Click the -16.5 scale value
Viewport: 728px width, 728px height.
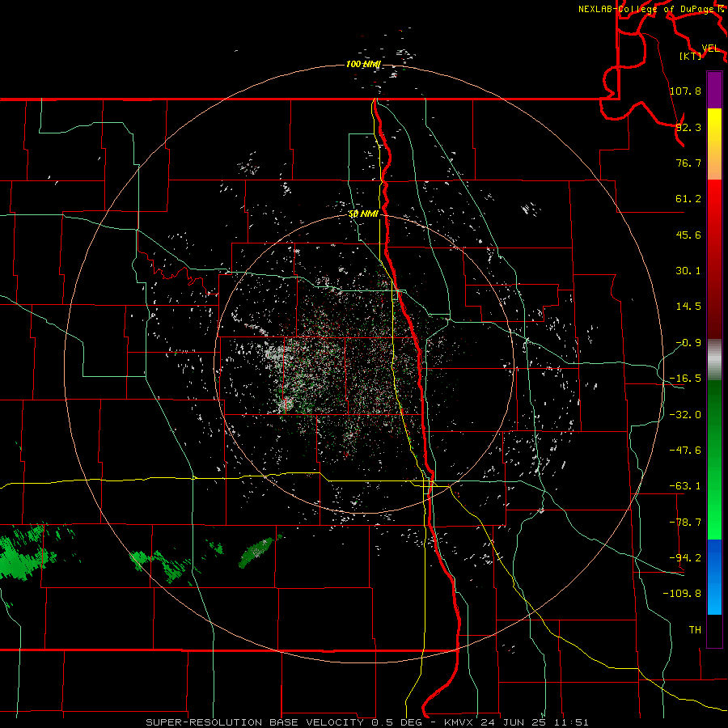(685, 379)
